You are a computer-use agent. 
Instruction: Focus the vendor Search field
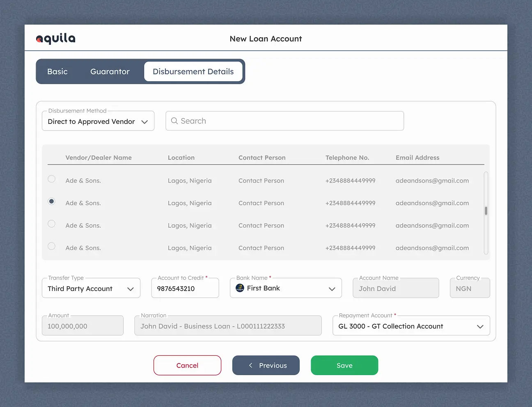tap(285, 121)
